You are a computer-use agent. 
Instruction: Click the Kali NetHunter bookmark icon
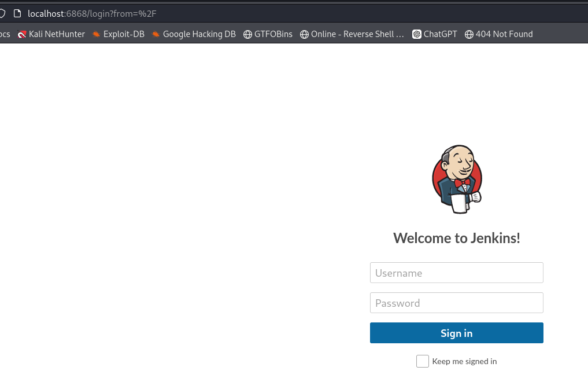[22, 34]
